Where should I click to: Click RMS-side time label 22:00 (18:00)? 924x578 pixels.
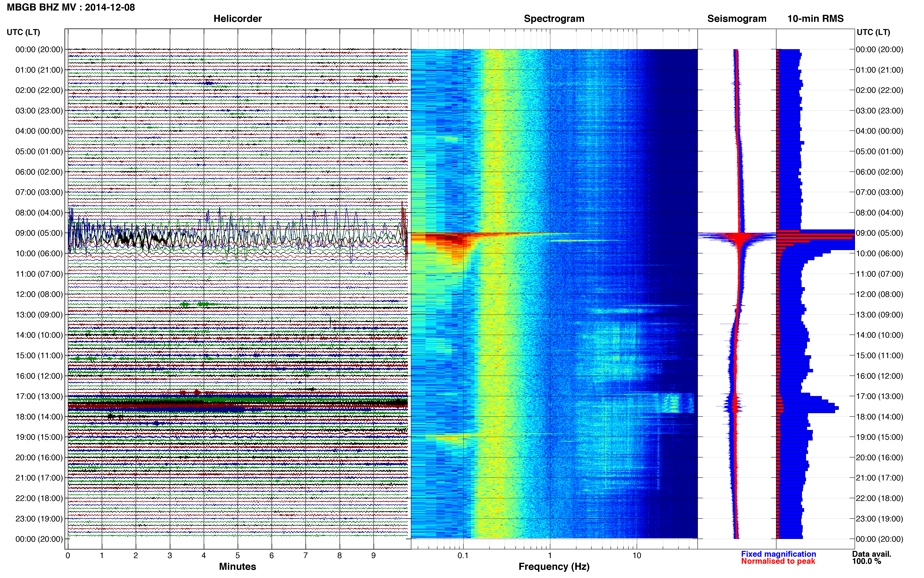pyautogui.click(x=879, y=498)
